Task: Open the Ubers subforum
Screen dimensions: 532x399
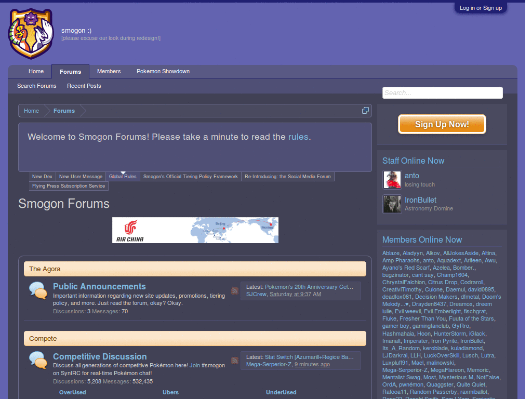Action: coord(170,392)
